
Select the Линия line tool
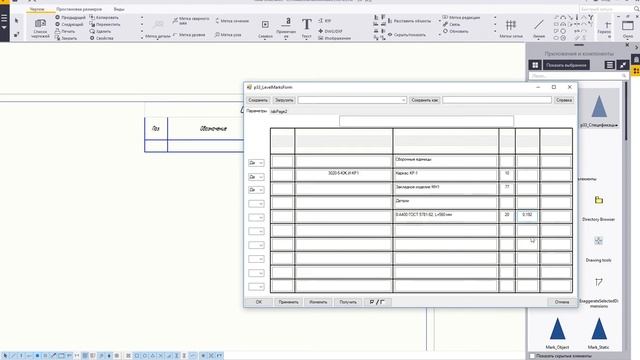pos(539,28)
